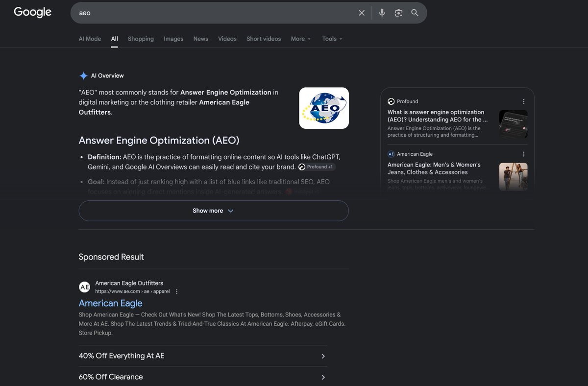Open 'American Eagle: Men's & Women's Jeans' link
Viewport: 588px width, 386px height.
click(x=434, y=169)
